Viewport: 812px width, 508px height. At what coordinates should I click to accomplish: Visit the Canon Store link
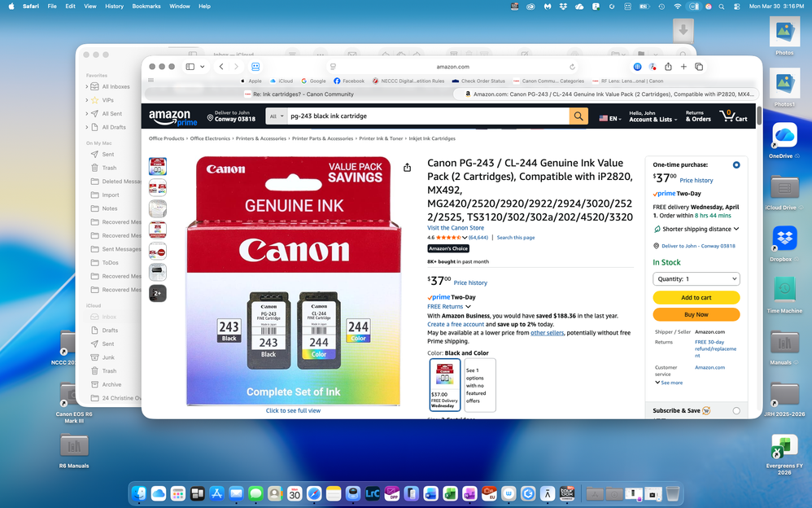pos(455,228)
